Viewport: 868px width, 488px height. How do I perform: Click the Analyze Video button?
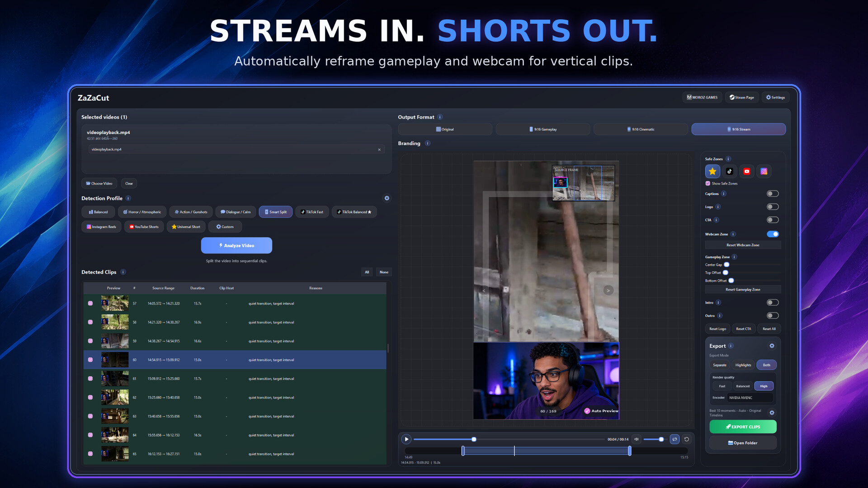[236, 245]
